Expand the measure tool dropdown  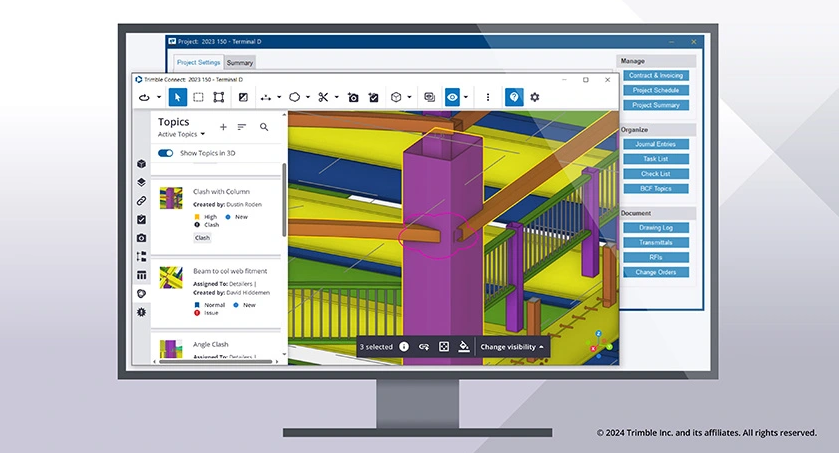279,97
